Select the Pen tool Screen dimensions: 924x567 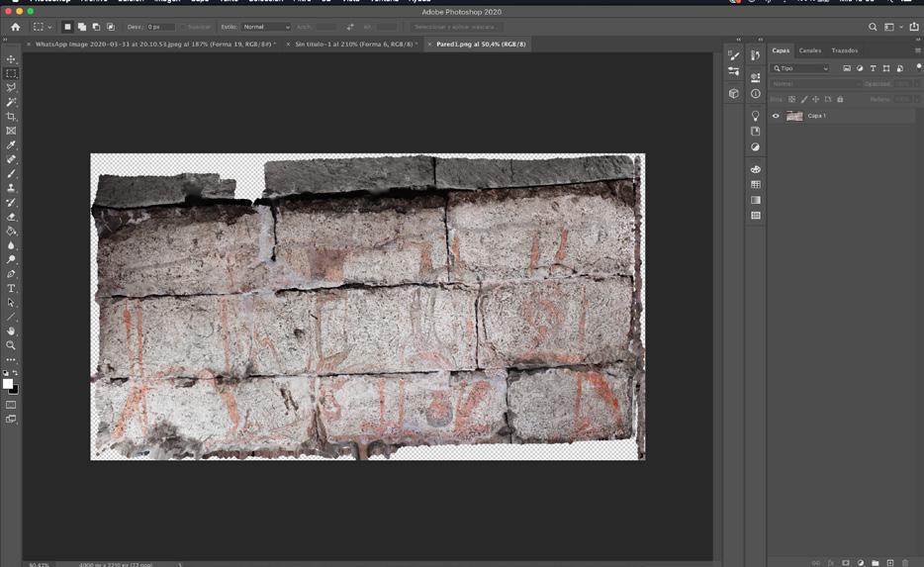point(11,274)
